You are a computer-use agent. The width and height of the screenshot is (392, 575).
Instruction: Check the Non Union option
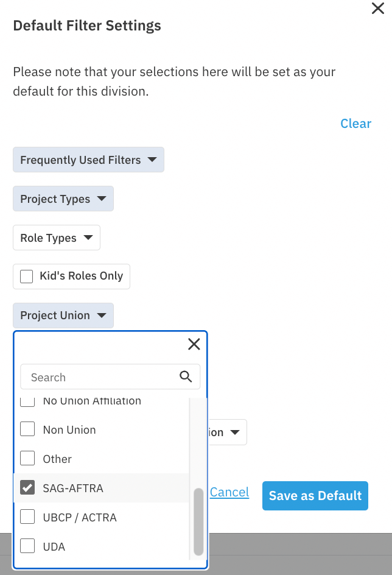click(27, 429)
